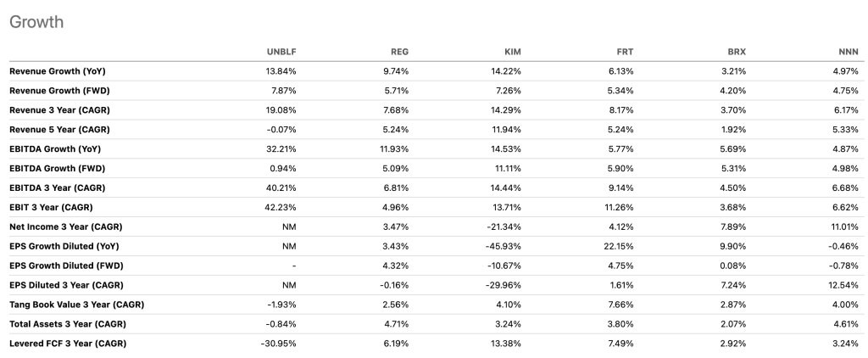
Task: Click the Revenue 5 Year (CAGR) label
Action: pyautogui.click(x=60, y=130)
